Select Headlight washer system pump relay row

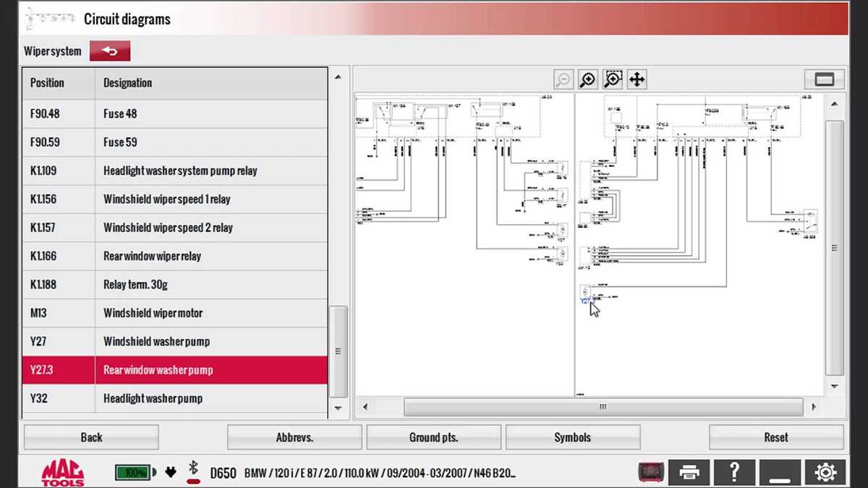pyautogui.click(x=175, y=171)
